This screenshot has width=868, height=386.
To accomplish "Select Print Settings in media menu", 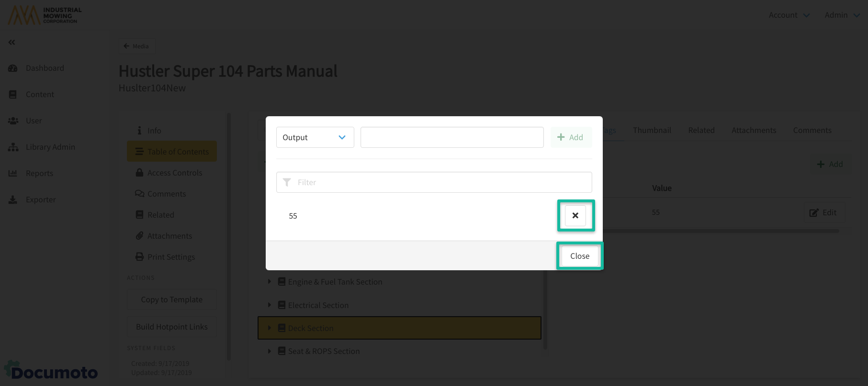I will 171,257.
